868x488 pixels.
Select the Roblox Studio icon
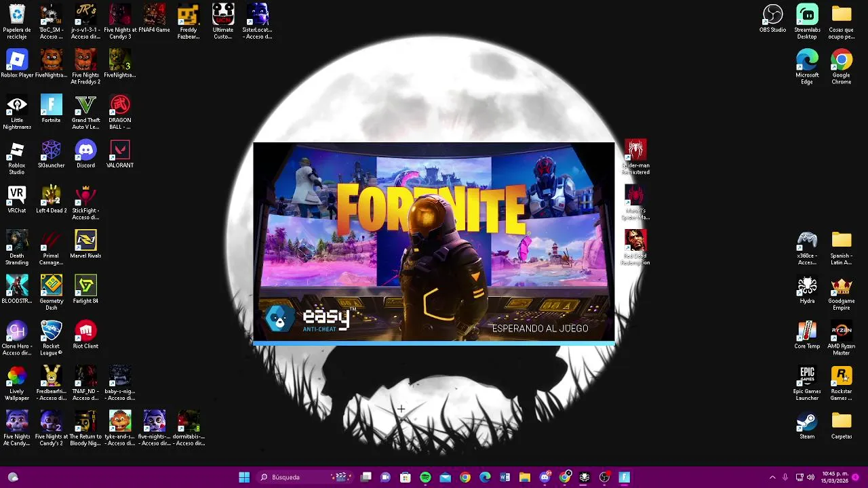(17, 157)
